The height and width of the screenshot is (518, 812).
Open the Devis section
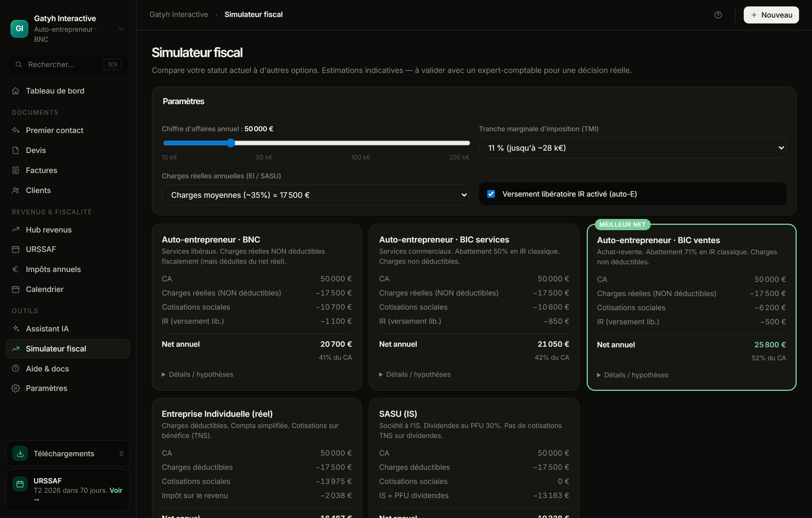click(67, 150)
